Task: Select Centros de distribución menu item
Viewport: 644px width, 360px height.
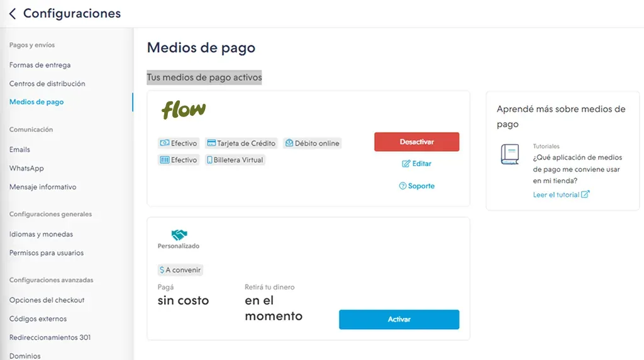Action: point(47,84)
